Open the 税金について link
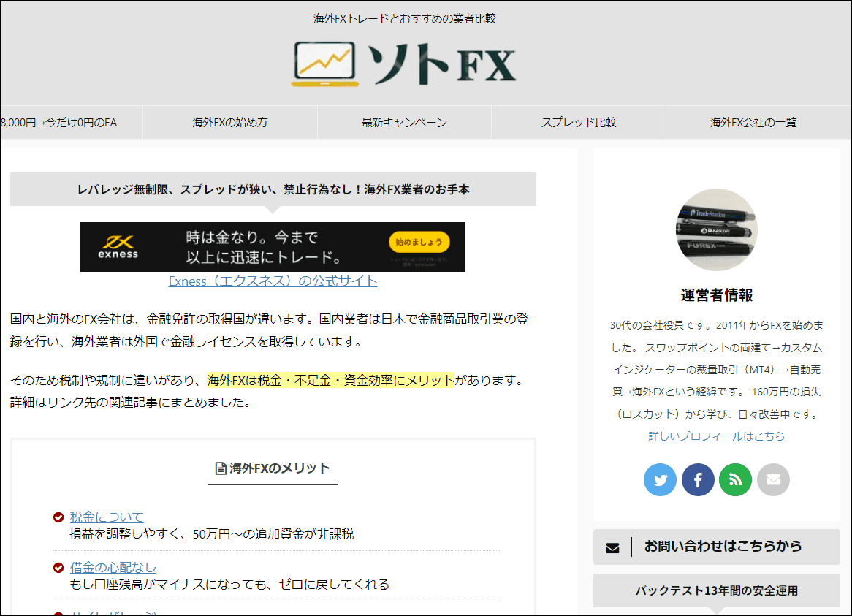The image size is (852, 616). pos(107,517)
